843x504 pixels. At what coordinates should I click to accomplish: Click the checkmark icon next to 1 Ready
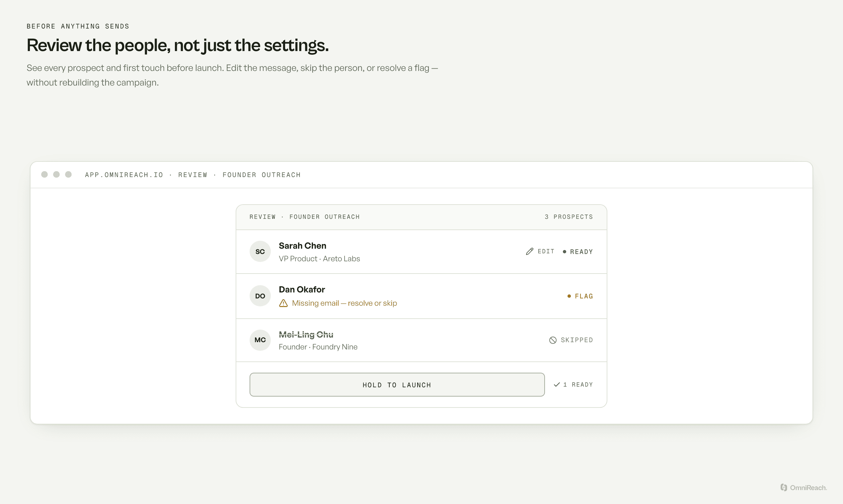click(x=557, y=384)
